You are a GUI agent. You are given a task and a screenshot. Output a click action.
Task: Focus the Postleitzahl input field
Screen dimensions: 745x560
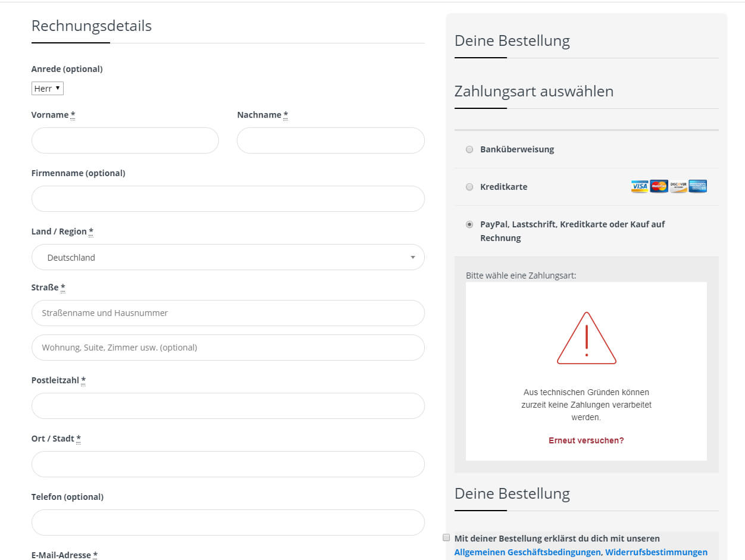pyautogui.click(x=228, y=406)
